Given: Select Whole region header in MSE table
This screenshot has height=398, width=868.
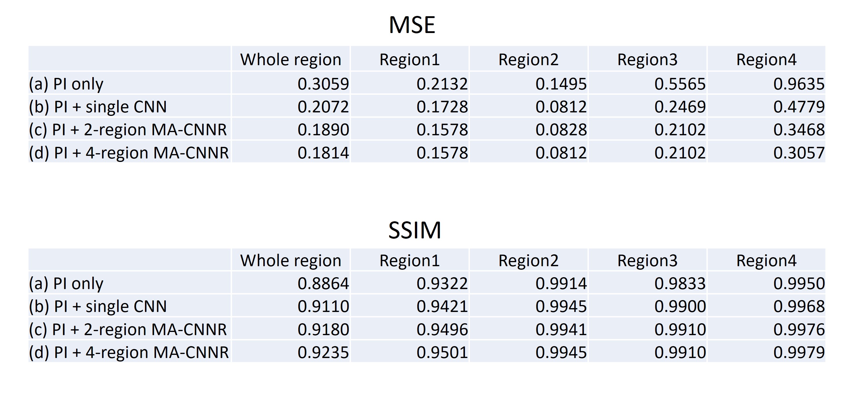Looking at the screenshot, I should pyautogui.click(x=290, y=60).
